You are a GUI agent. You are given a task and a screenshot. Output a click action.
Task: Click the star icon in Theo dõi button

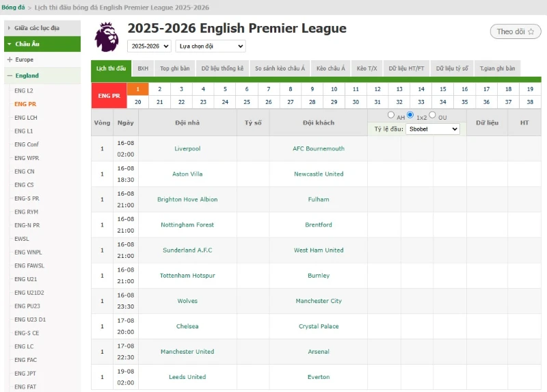531,31
